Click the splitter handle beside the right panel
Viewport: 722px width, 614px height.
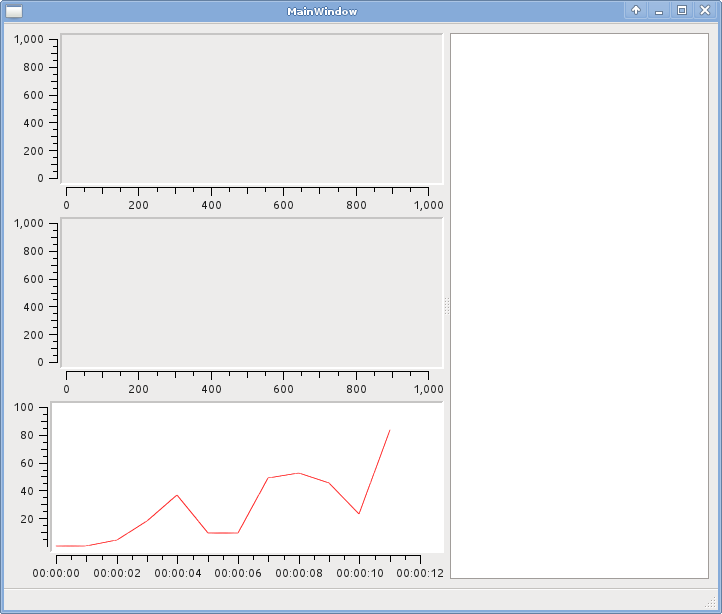446,306
